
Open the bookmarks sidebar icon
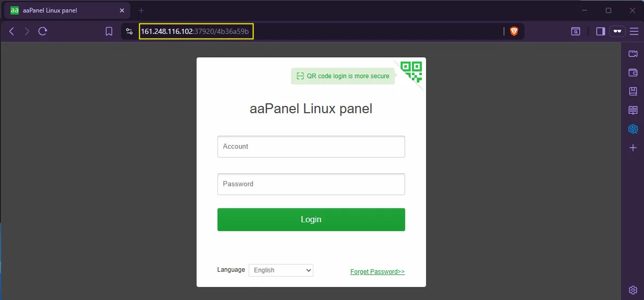[x=633, y=91]
